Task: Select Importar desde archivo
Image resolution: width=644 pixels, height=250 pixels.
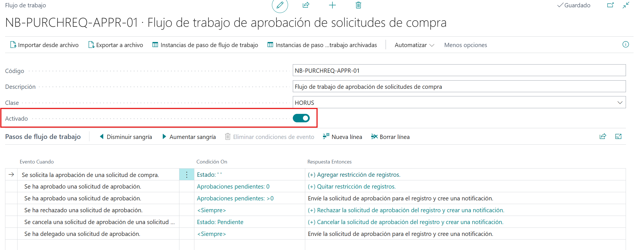Action: 45,45
